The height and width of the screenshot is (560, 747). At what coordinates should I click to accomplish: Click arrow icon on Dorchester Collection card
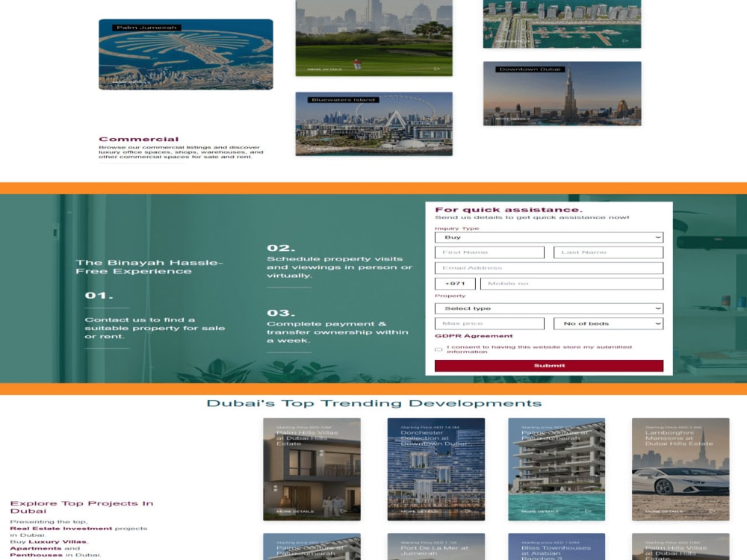pyautogui.click(x=468, y=511)
